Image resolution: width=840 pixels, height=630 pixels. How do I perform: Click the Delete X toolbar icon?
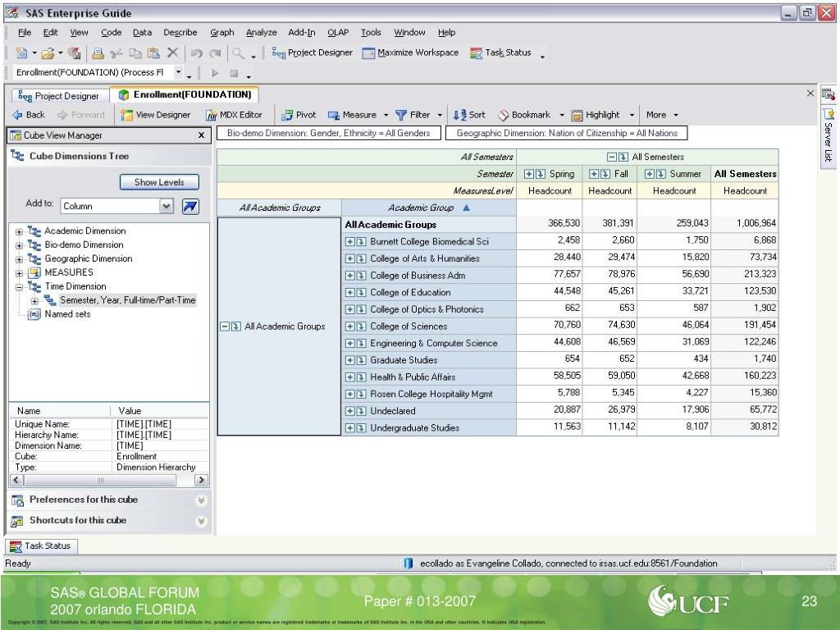(172, 52)
